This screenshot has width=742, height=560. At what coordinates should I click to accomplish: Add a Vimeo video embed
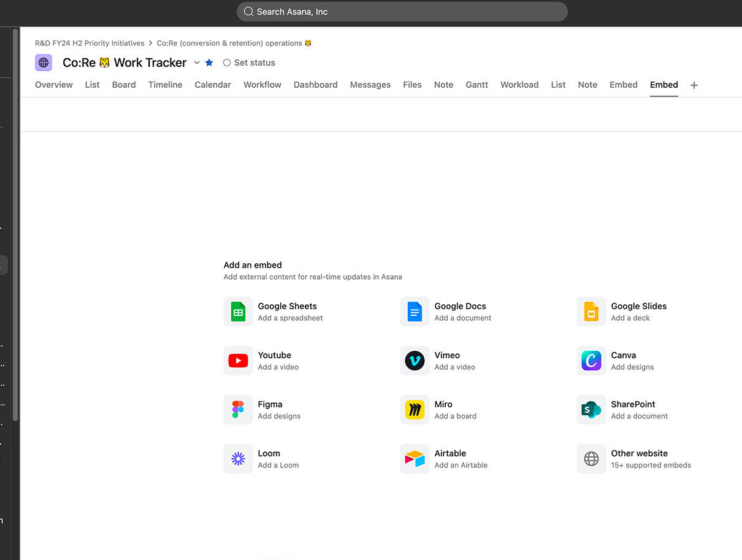point(447,360)
